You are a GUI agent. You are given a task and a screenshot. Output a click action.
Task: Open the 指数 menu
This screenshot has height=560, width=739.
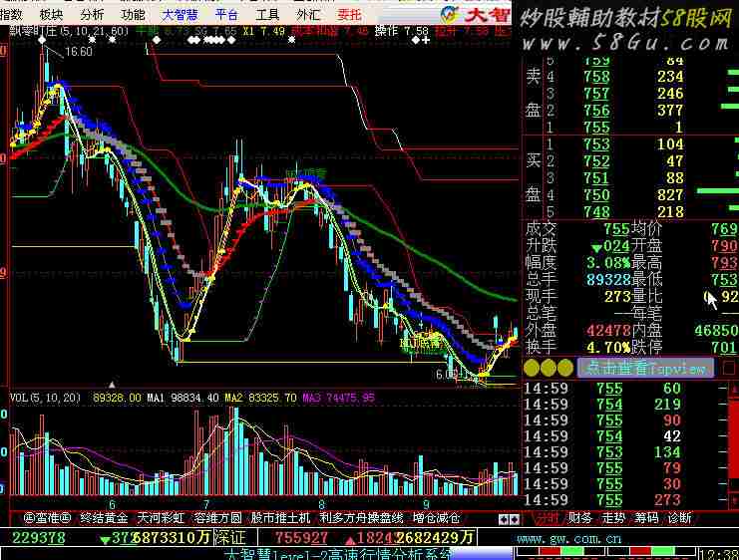pos(11,15)
